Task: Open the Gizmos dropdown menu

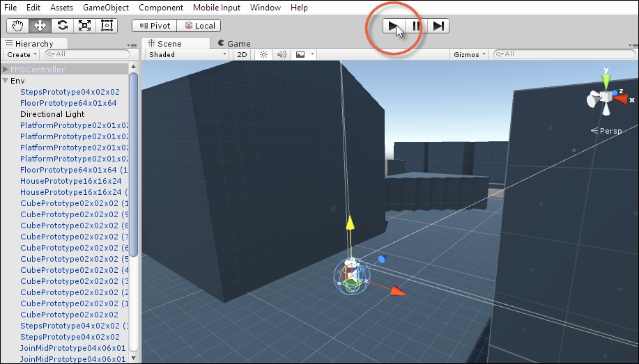Action: [470, 54]
